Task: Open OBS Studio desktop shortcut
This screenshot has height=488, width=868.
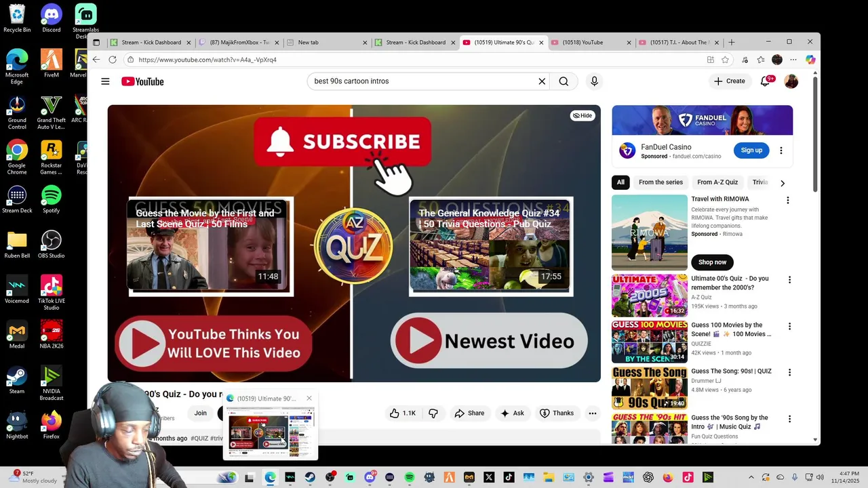Action: pyautogui.click(x=51, y=244)
